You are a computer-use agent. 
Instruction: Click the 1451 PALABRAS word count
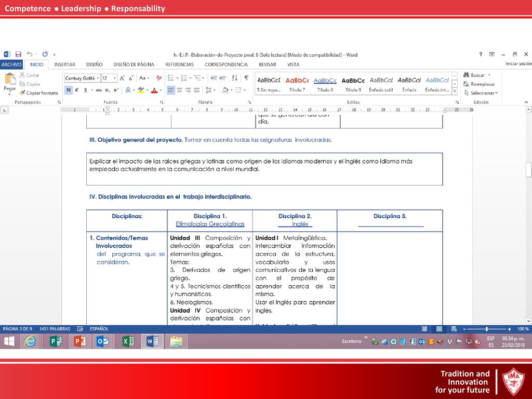[x=55, y=329]
